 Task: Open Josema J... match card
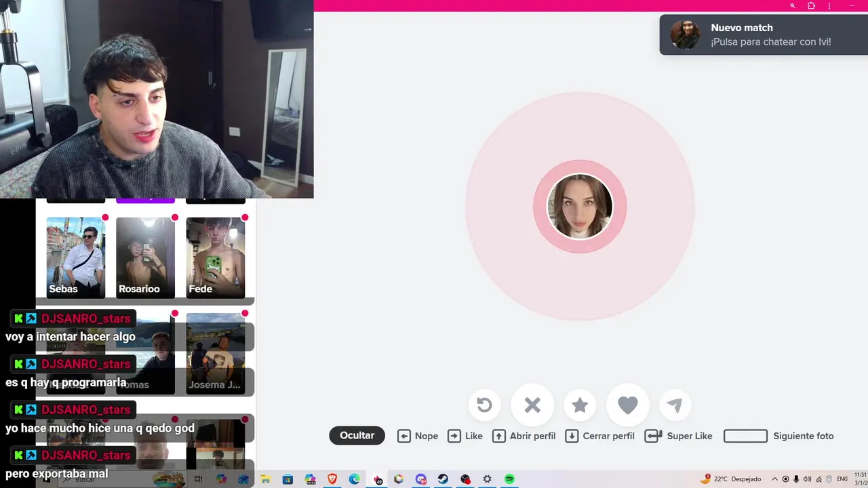(215, 354)
